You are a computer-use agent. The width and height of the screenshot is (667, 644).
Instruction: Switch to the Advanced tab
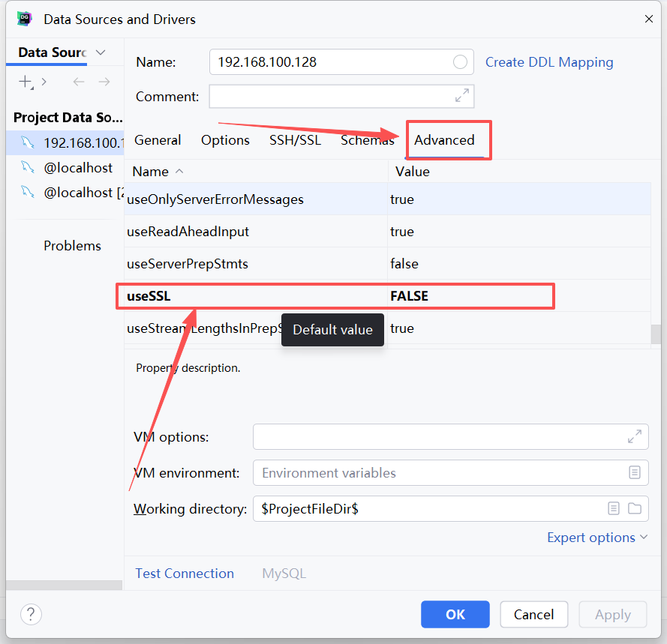[x=444, y=140]
